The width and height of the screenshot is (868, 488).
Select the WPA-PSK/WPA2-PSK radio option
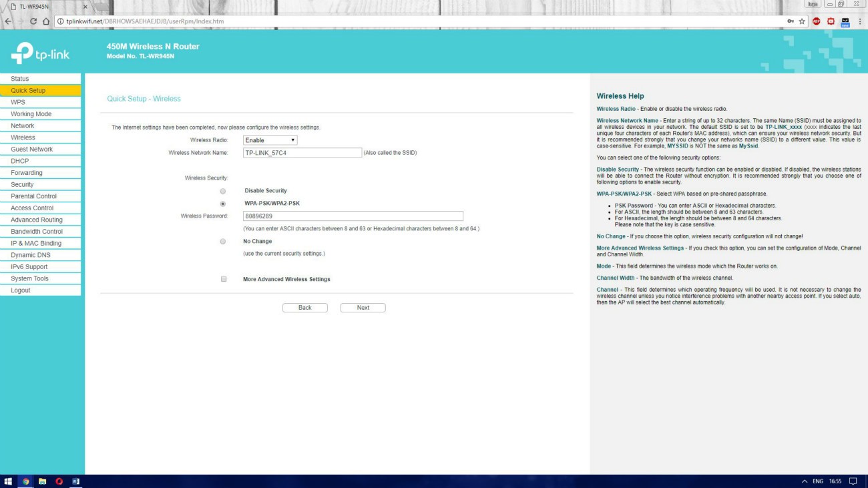click(x=223, y=204)
